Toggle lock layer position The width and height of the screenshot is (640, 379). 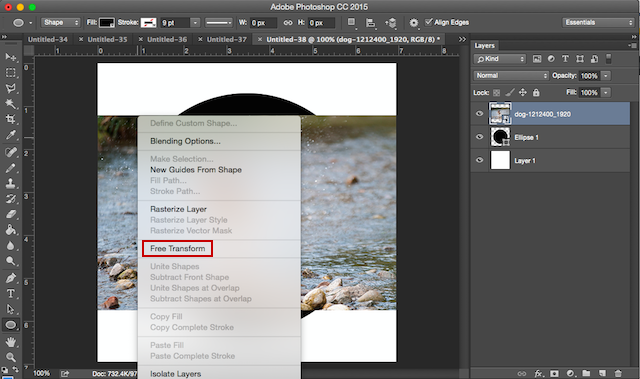tap(523, 93)
